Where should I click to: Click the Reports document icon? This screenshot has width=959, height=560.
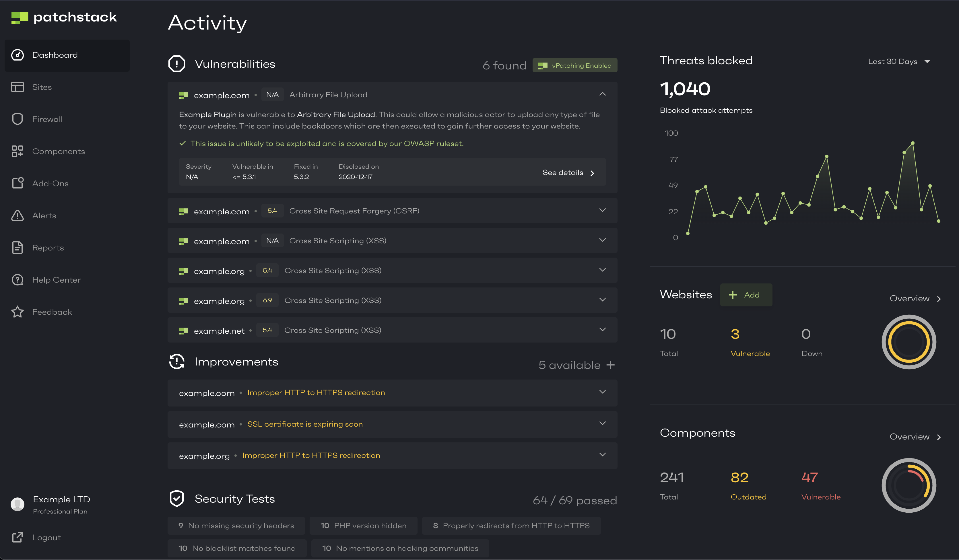coord(18,248)
